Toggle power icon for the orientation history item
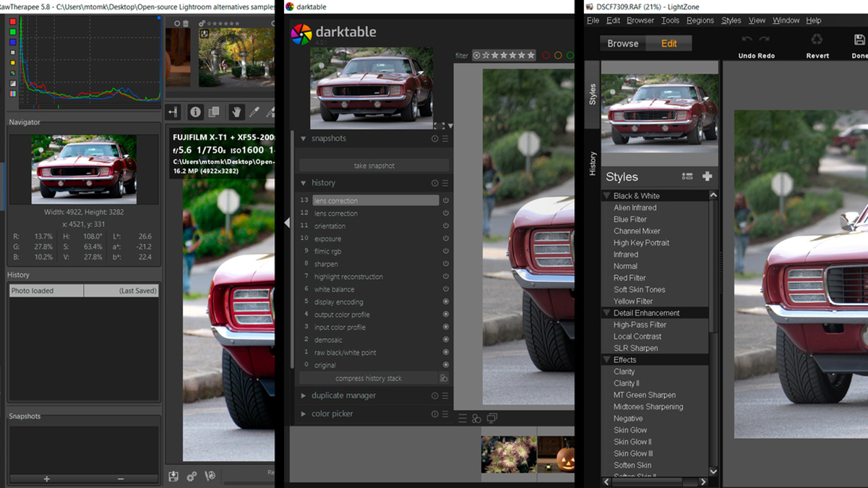 point(445,226)
